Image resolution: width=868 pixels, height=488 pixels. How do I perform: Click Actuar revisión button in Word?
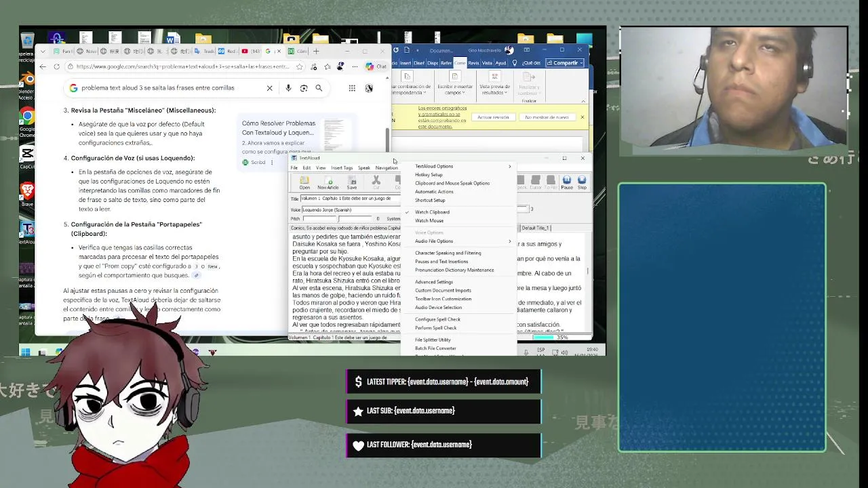493,117
